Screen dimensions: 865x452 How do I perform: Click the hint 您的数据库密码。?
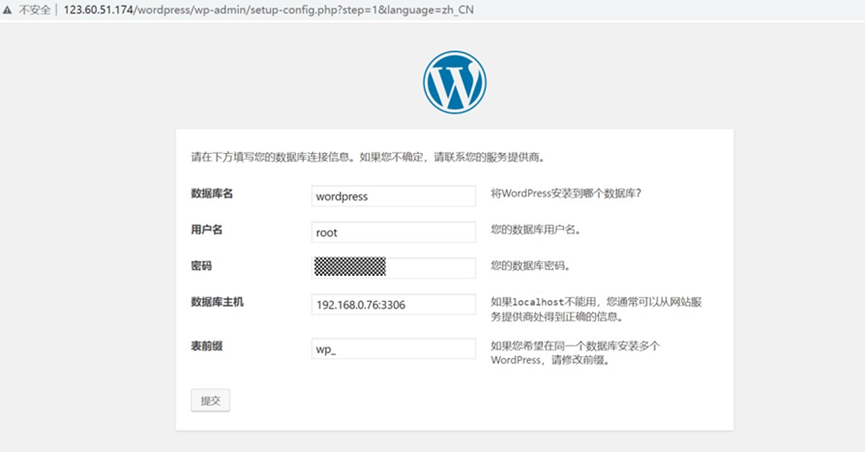coord(531,266)
